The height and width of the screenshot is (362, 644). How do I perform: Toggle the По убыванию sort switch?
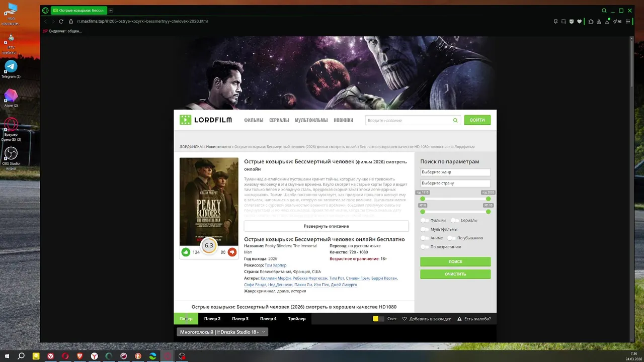[x=452, y=238]
